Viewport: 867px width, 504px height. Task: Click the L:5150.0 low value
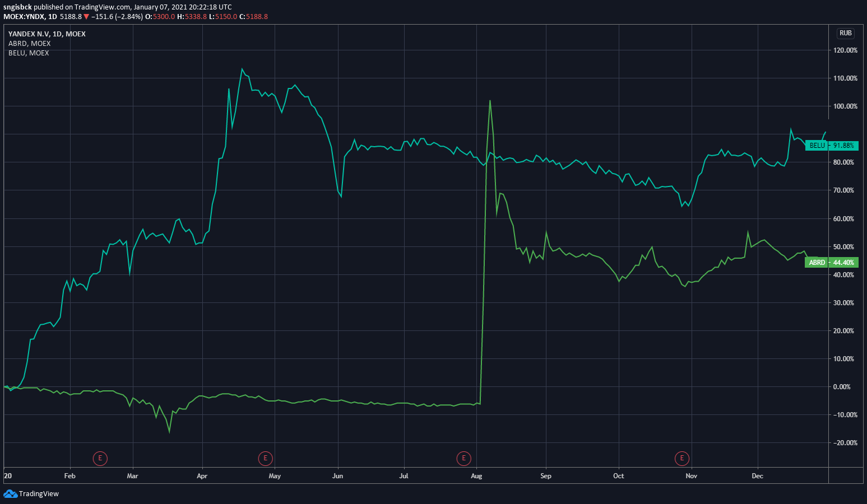coord(223,17)
